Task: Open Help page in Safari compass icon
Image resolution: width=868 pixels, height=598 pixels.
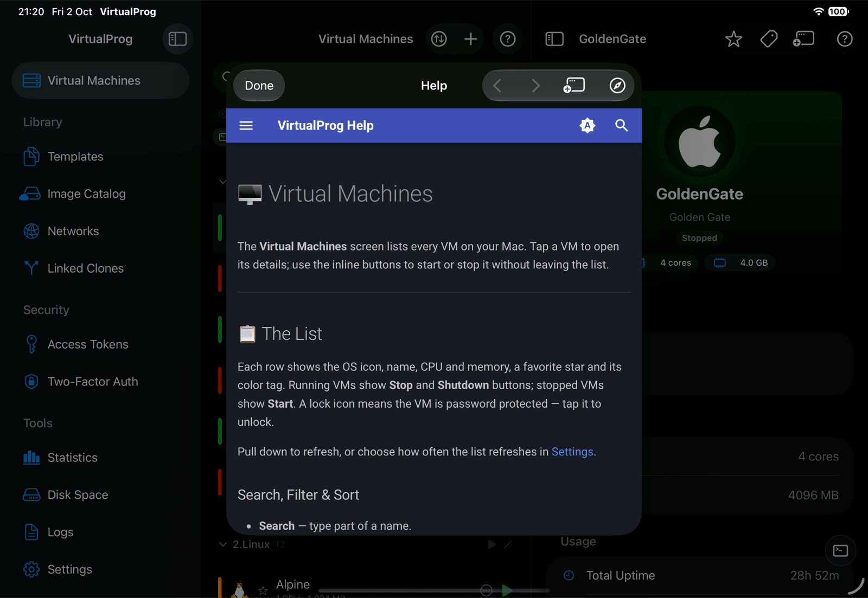Action: point(617,86)
